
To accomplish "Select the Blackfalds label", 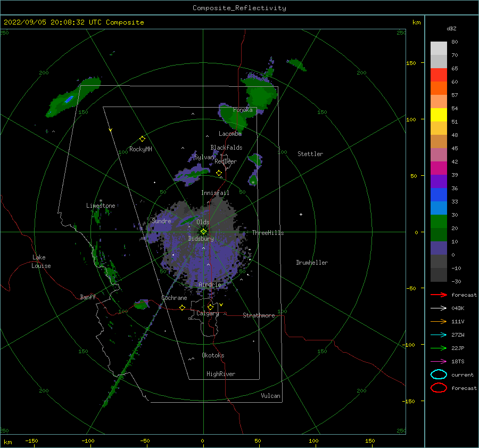I will tap(226, 148).
